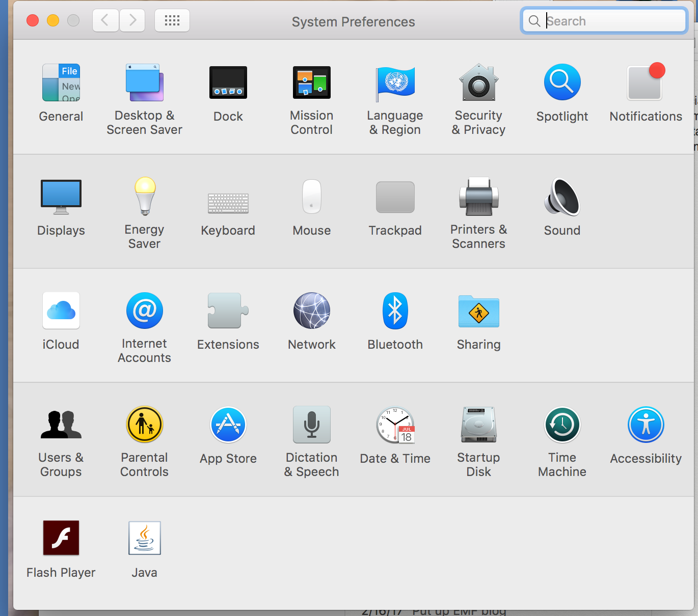Click the Show All grid button

(172, 20)
